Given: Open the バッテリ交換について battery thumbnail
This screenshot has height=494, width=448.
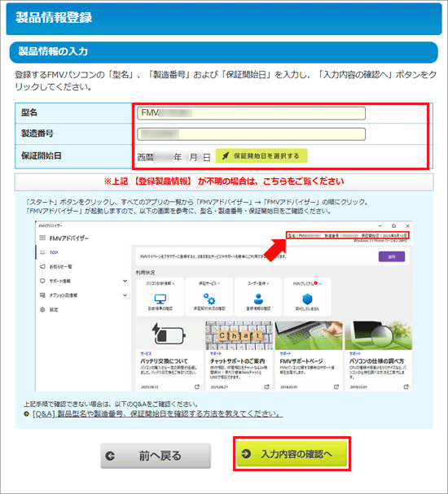Looking at the screenshot, I should pyautogui.click(x=169, y=335).
